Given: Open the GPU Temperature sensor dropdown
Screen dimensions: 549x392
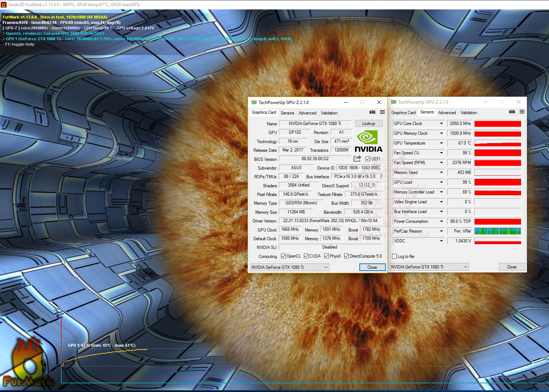Looking at the screenshot, I should (441, 143).
